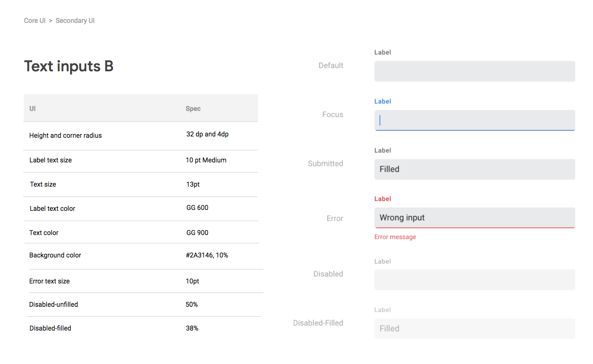Select the 'GG 900' value
This screenshot has width=593, height=364.
tap(197, 233)
